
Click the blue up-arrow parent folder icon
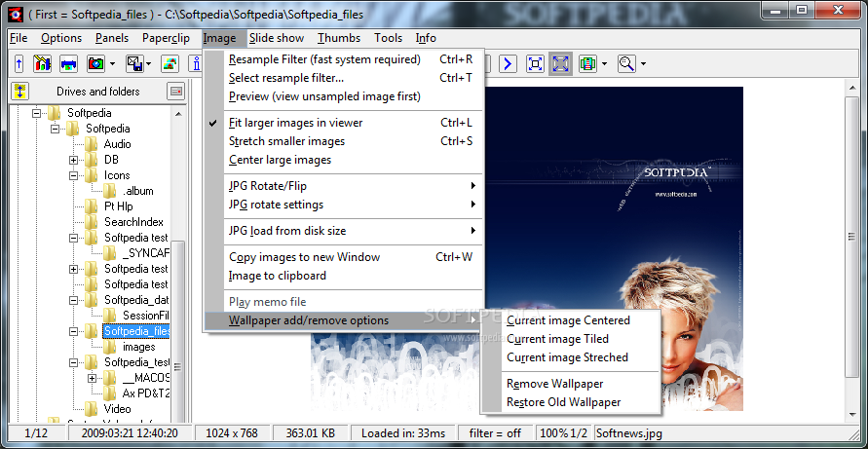tap(19, 63)
